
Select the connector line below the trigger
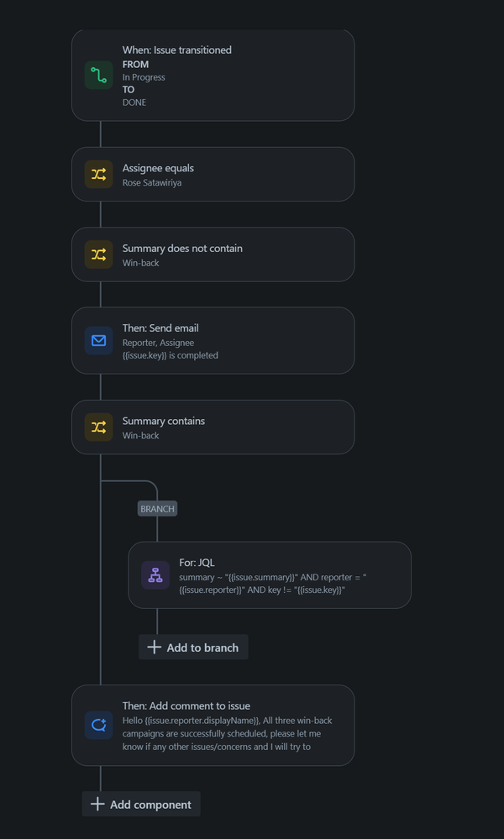pyautogui.click(x=102, y=134)
